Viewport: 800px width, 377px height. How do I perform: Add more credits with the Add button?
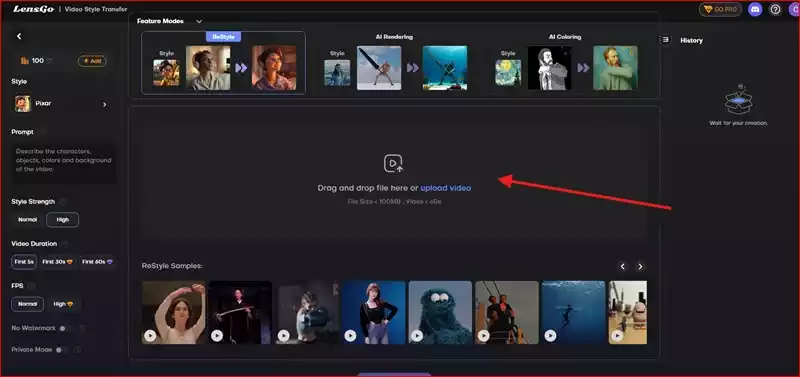coord(92,61)
